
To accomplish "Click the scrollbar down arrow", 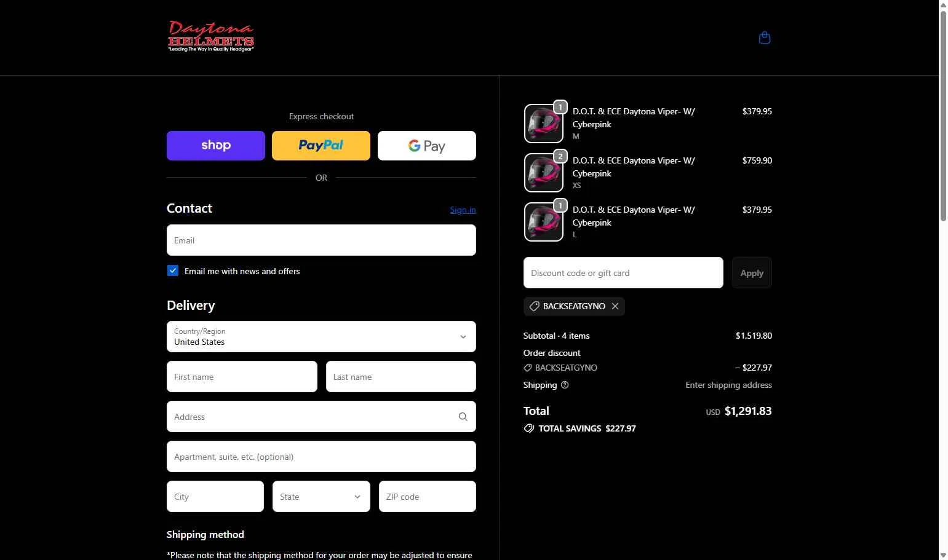I will [x=943, y=555].
